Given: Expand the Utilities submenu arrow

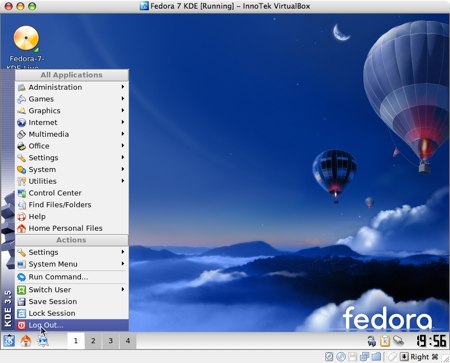Looking at the screenshot, I should point(123,181).
